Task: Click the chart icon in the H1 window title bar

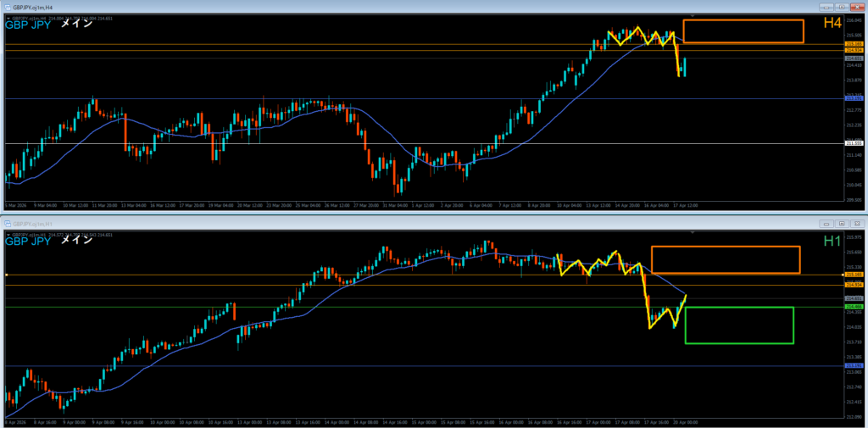Action: tap(8, 224)
